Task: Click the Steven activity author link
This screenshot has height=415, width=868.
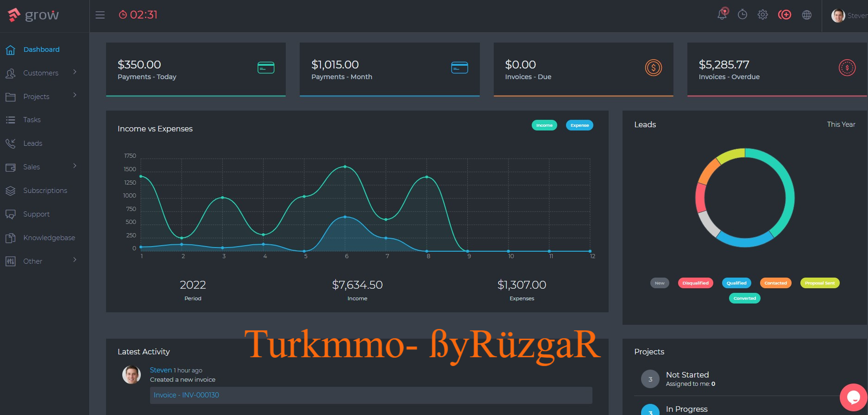Action: (161, 370)
